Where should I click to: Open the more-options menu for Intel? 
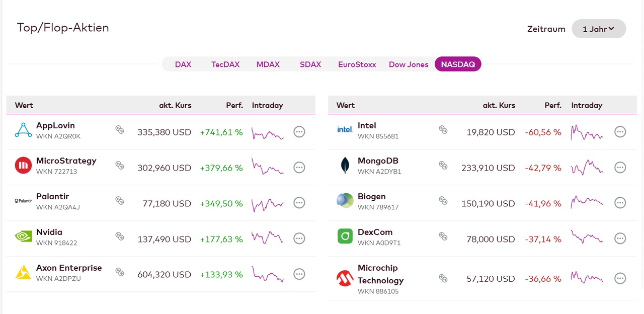click(620, 132)
